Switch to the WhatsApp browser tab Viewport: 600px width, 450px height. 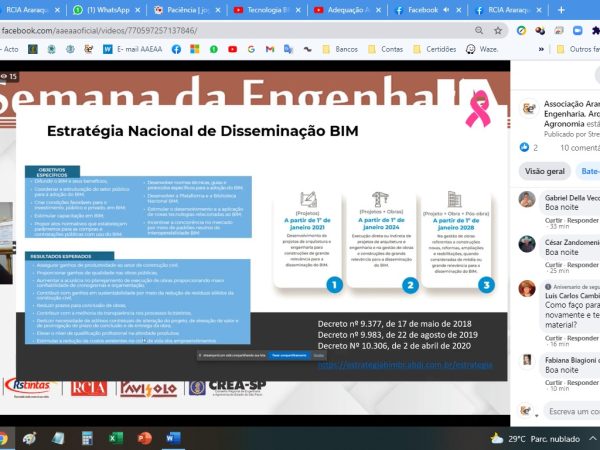click(x=101, y=10)
